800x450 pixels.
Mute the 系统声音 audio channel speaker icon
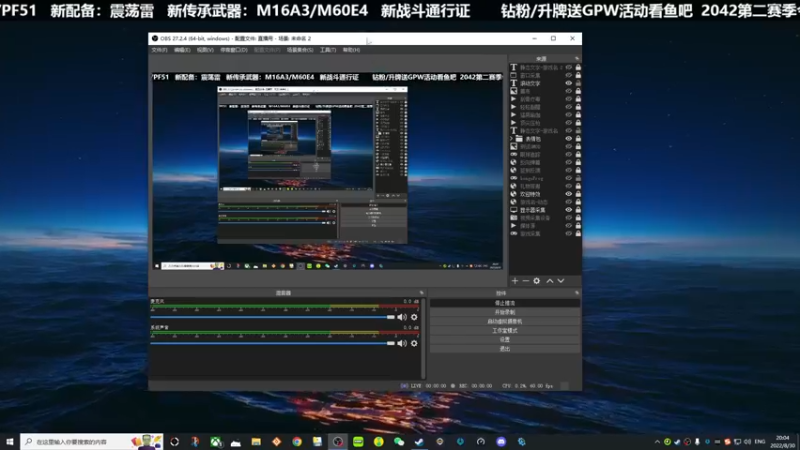402,343
